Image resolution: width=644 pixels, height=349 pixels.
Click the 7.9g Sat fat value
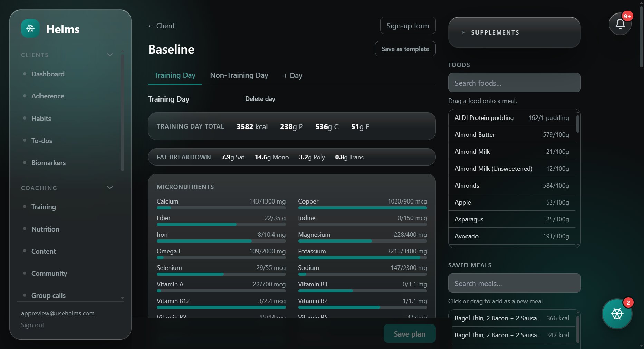pyautogui.click(x=233, y=157)
